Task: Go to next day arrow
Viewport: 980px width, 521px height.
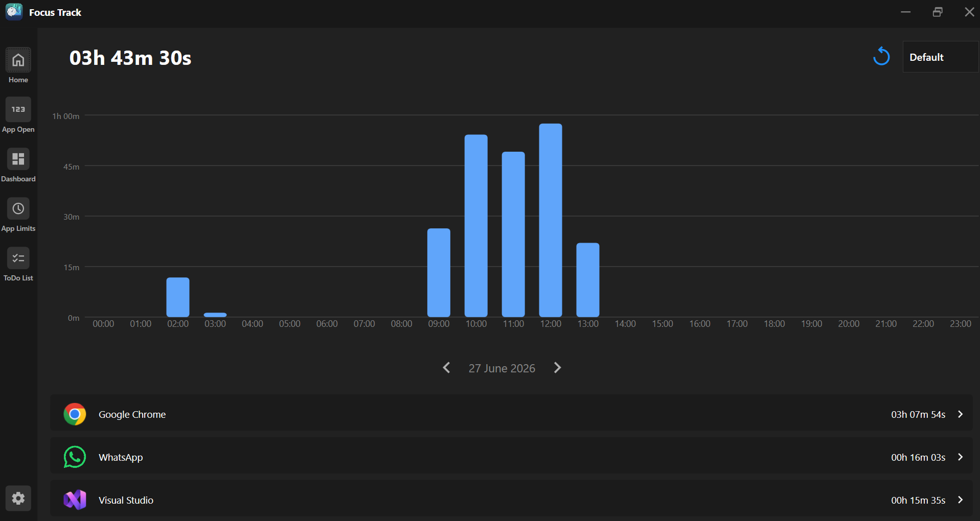Action: (x=558, y=368)
